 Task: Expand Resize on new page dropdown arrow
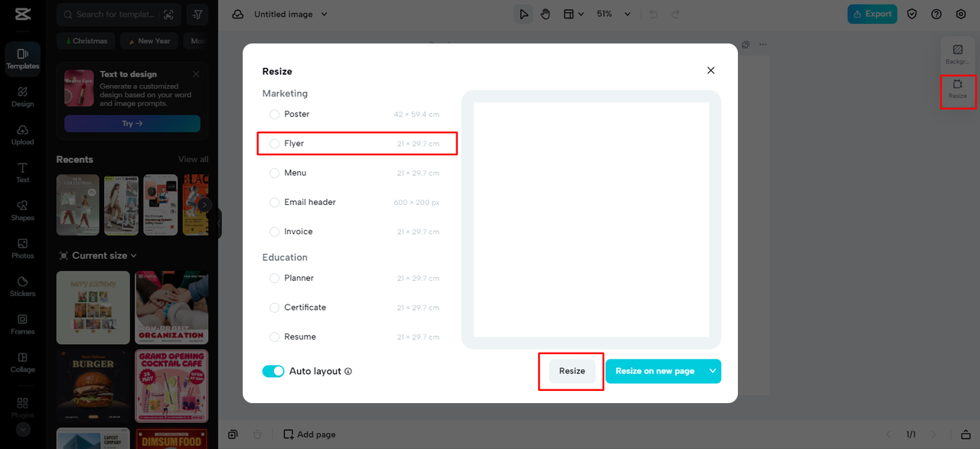click(x=713, y=371)
